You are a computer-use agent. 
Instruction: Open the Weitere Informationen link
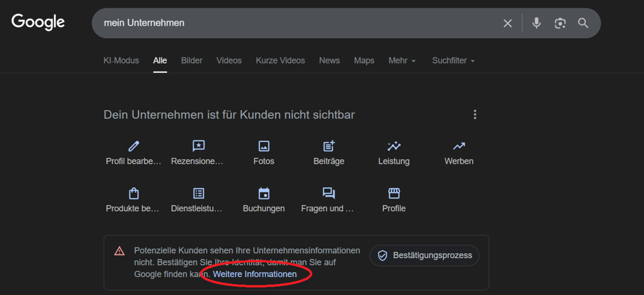tap(254, 274)
